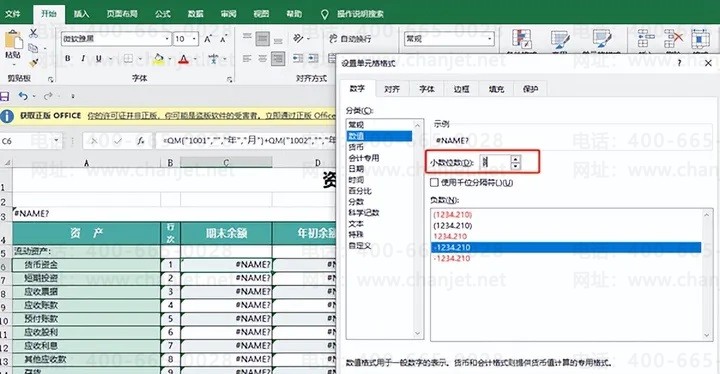Open the number format dropdown in the ribbon
This screenshot has width=720, height=374.
click(x=490, y=39)
